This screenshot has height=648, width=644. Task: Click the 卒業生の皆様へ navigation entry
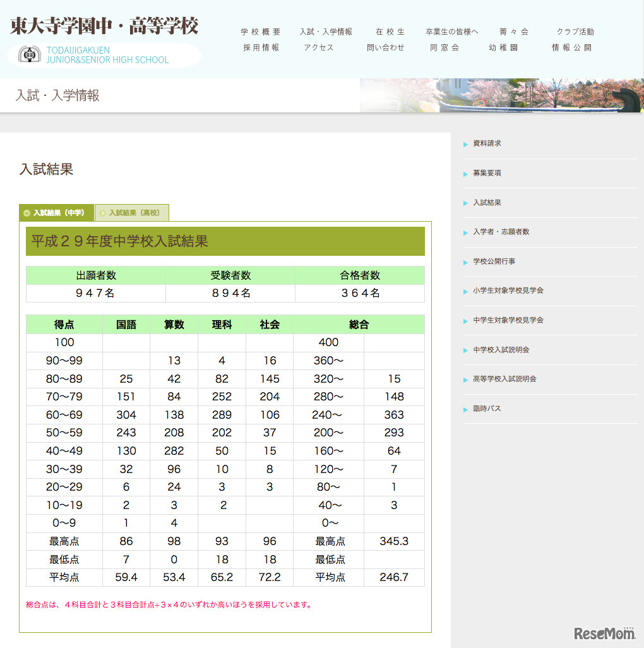[x=453, y=31]
